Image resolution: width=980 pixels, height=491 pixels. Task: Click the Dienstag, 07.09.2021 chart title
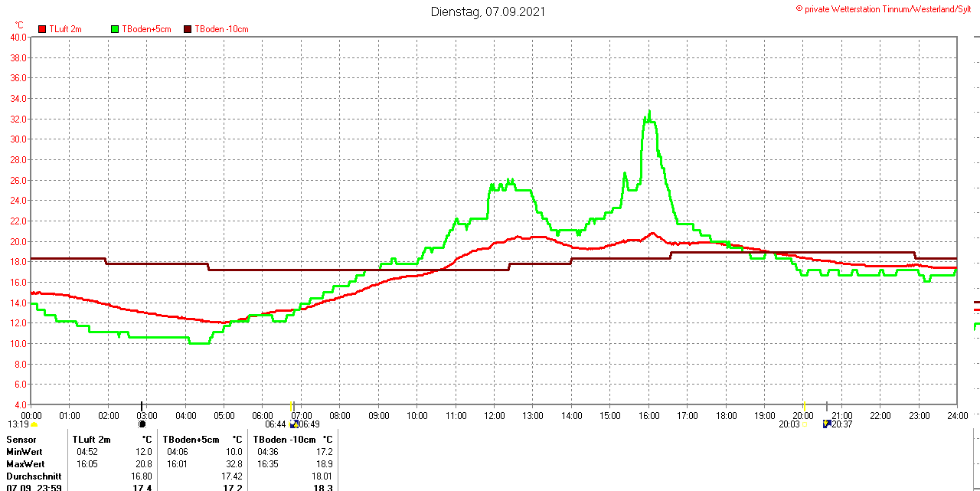[x=488, y=11]
